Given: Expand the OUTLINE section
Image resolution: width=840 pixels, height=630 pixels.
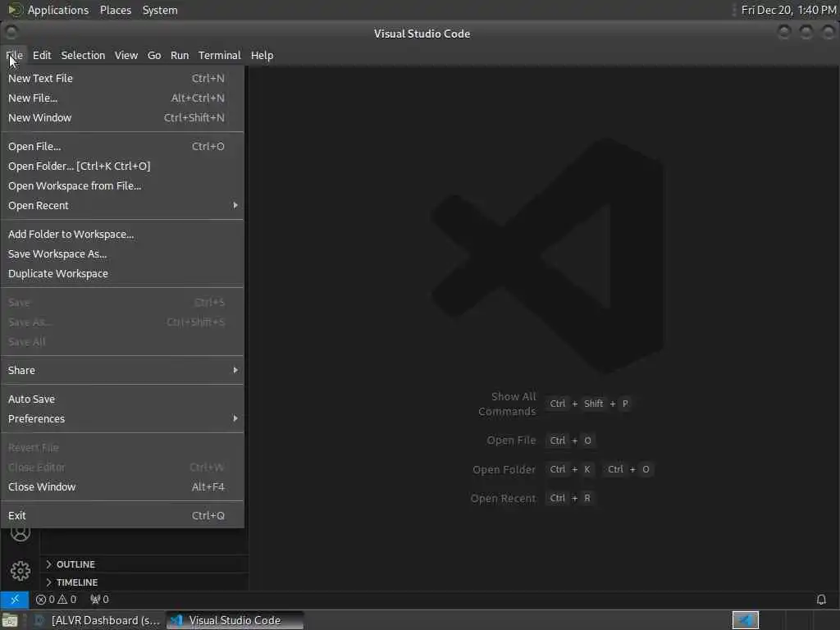Looking at the screenshot, I should point(144,564).
